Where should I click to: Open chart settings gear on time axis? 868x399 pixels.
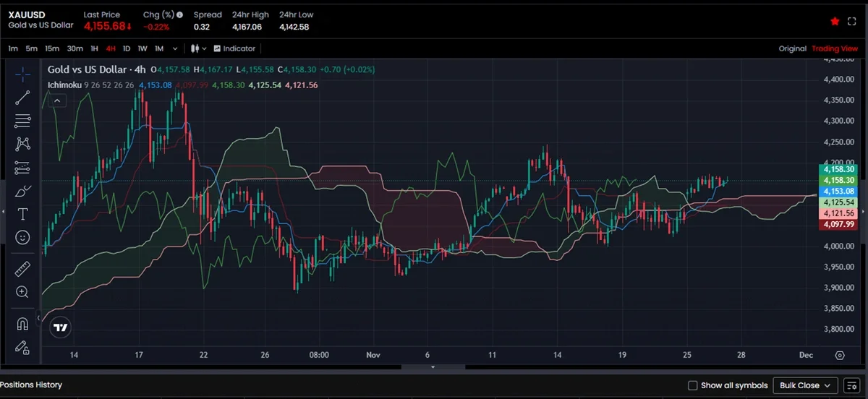(x=839, y=355)
